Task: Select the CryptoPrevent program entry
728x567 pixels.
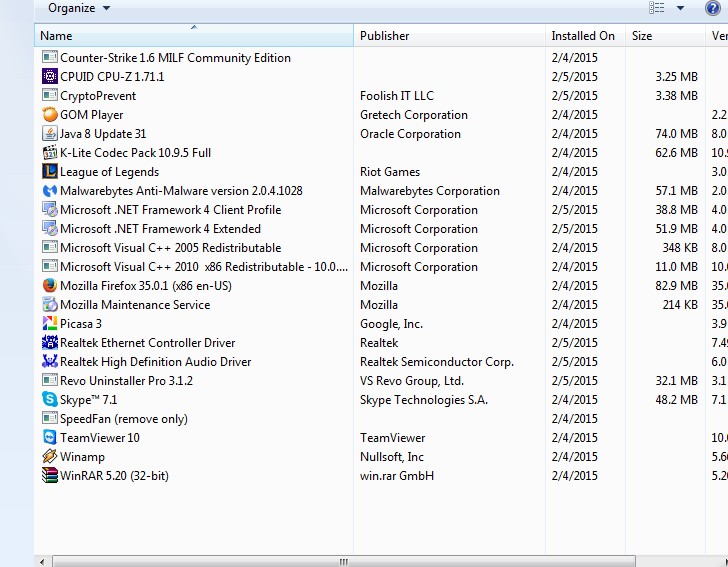Action: tap(98, 96)
